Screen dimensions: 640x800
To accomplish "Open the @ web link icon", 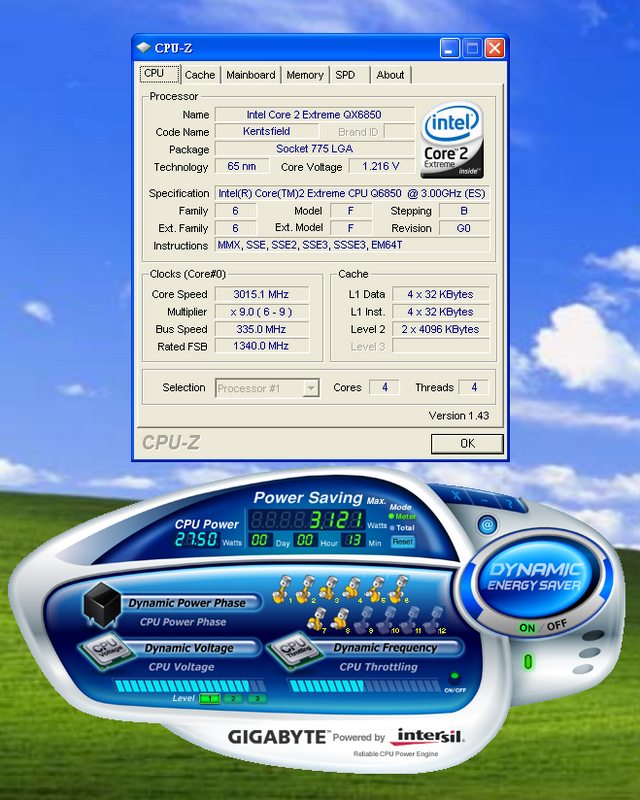I will 487,524.
